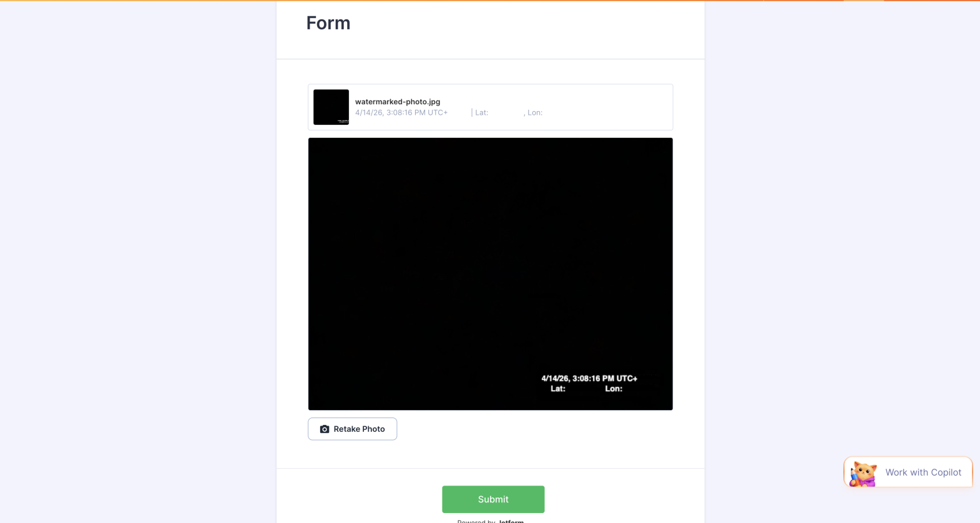Click the divider line below Form heading

coord(490,59)
